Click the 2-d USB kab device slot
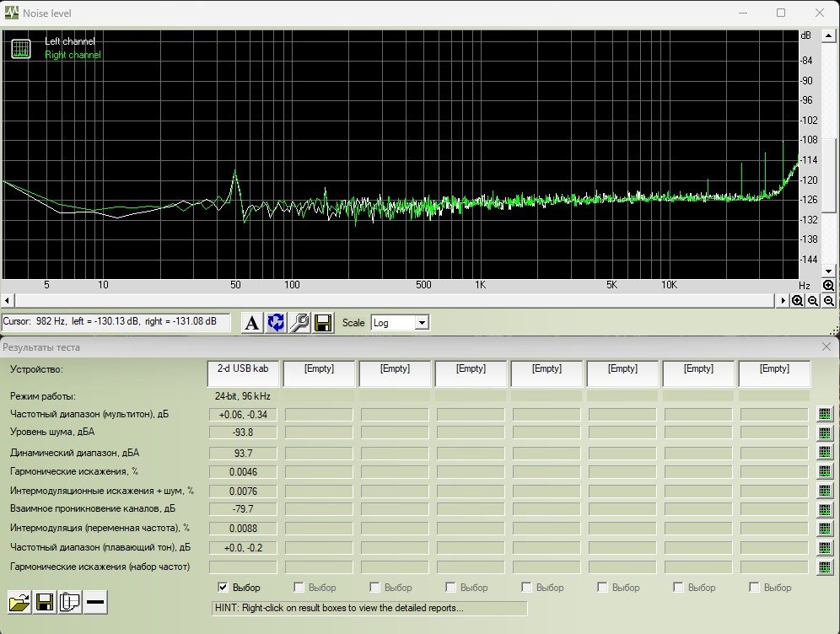 pos(243,373)
